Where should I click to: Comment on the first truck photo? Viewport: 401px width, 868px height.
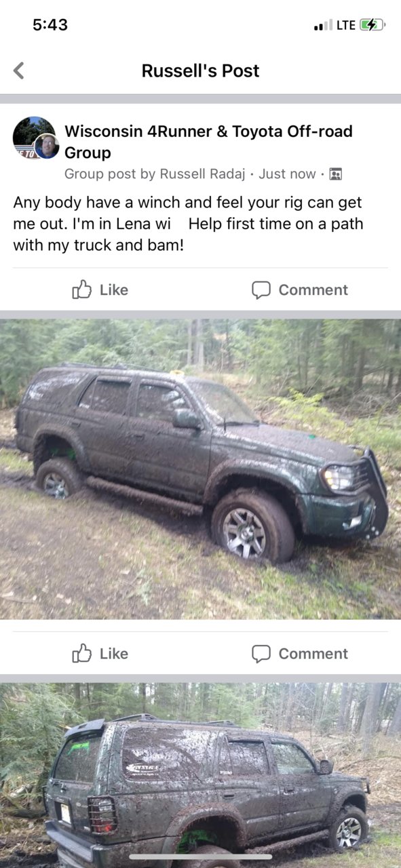tap(299, 654)
